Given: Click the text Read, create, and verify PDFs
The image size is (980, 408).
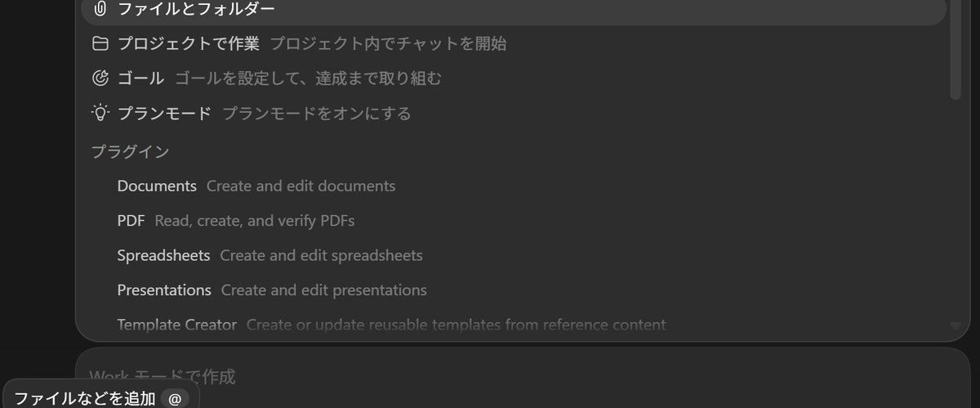Looking at the screenshot, I should (x=254, y=221).
